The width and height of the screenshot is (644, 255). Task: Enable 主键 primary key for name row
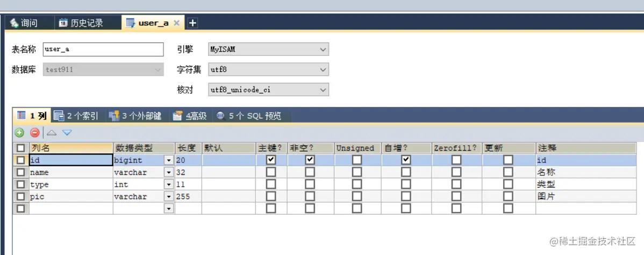[271, 172]
